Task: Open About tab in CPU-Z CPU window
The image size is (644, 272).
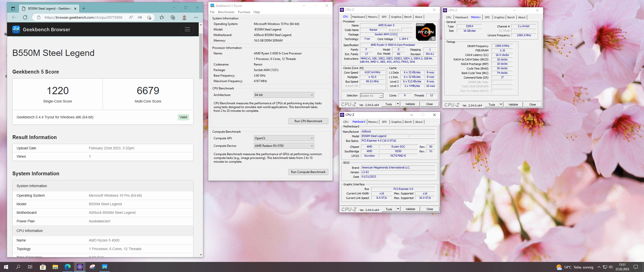Action: [x=419, y=17]
